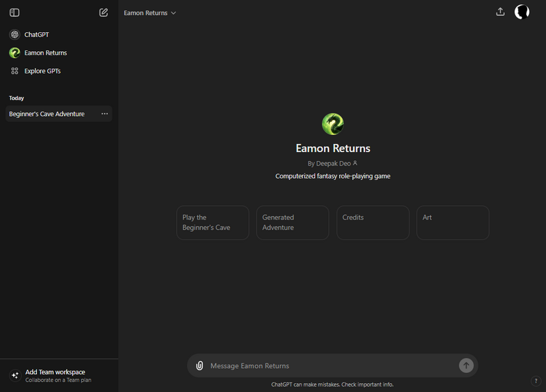Click the large Eamon Returns dragon logo
Screen dimensions: 546x392
333,124
